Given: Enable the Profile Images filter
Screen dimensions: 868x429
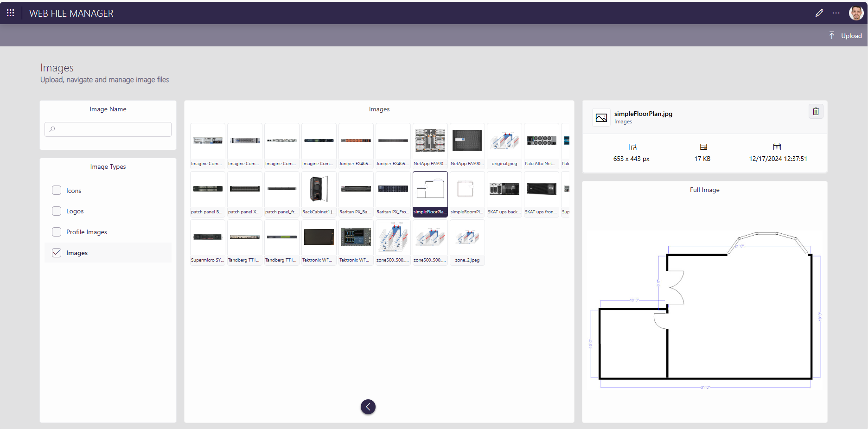Looking at the screenshot, I should point(56,231).
